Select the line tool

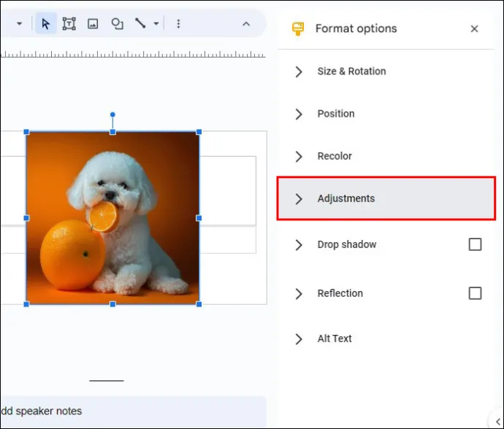point(140,23)
